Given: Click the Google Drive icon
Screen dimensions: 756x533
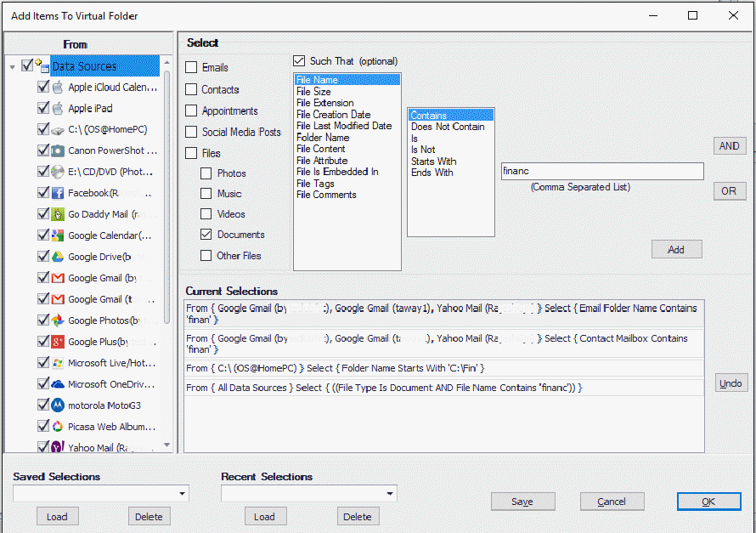Looking at the screenshot, I should [58, 257].
